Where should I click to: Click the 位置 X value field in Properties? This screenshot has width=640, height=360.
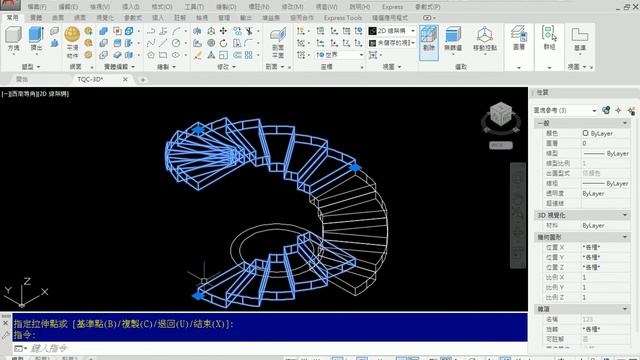coord(605,247)
